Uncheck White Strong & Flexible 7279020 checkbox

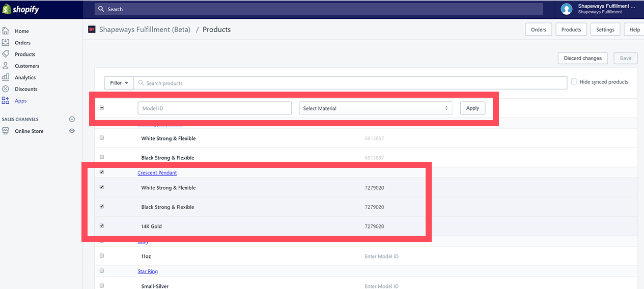tap(102, 187)
